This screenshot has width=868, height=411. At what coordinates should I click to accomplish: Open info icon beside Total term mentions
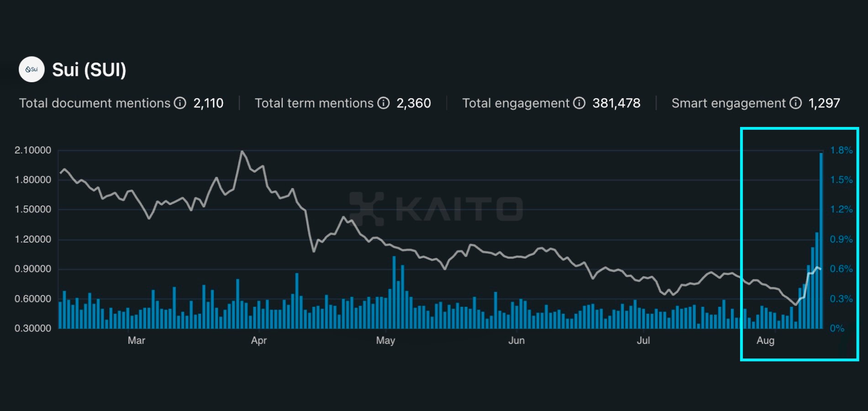[384, 103]
